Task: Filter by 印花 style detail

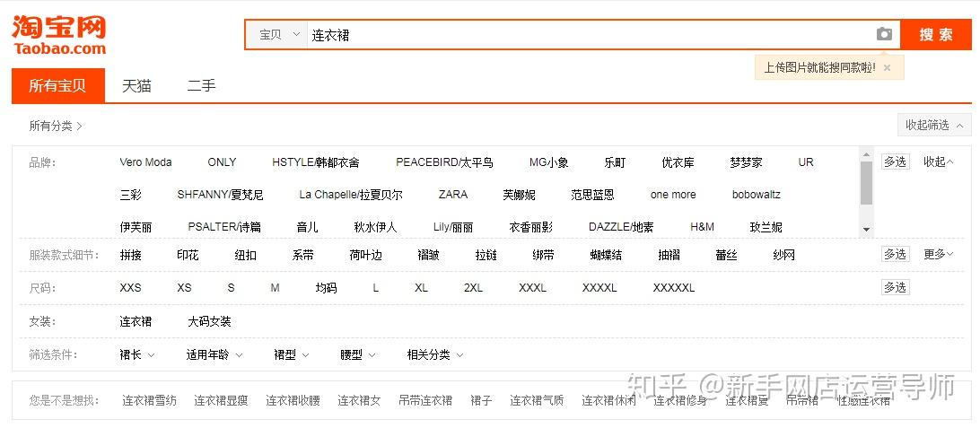Action: pos(188,255)
